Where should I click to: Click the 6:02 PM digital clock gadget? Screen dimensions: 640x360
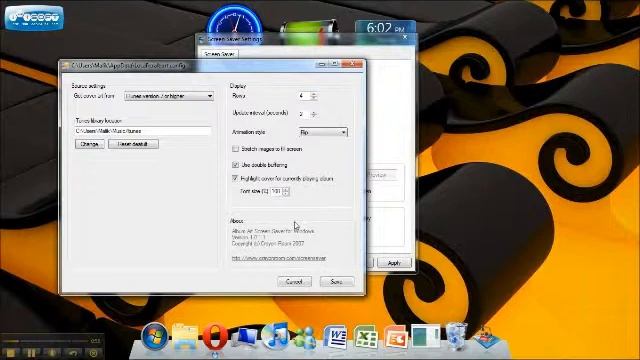coord(385,28)
